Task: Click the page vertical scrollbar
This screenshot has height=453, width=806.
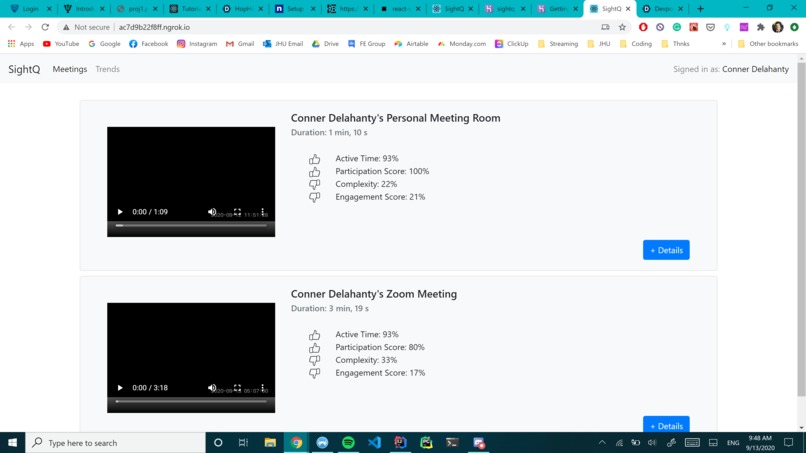Action: click(x=801, y=229)
